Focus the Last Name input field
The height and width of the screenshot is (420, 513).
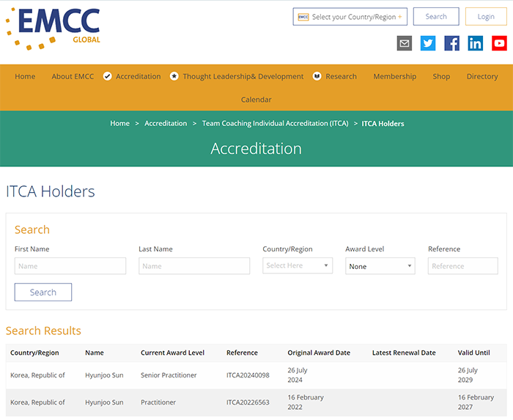tap(194, 266)
